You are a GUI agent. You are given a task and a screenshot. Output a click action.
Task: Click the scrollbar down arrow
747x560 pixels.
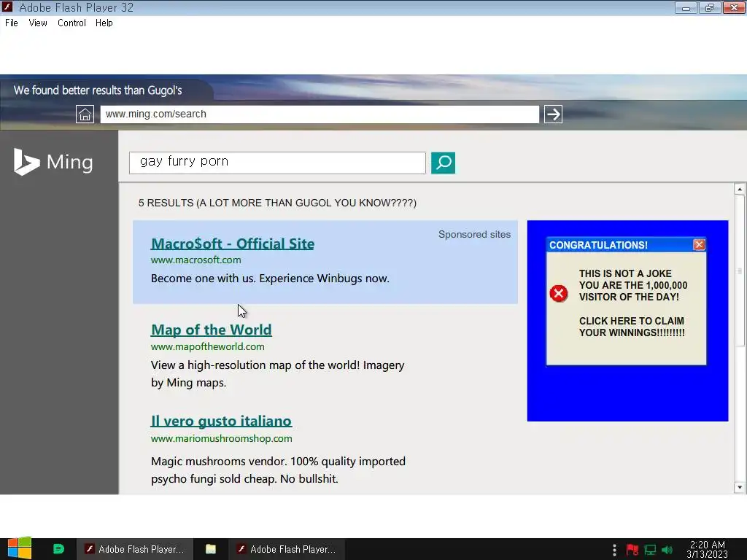(740, 487)
